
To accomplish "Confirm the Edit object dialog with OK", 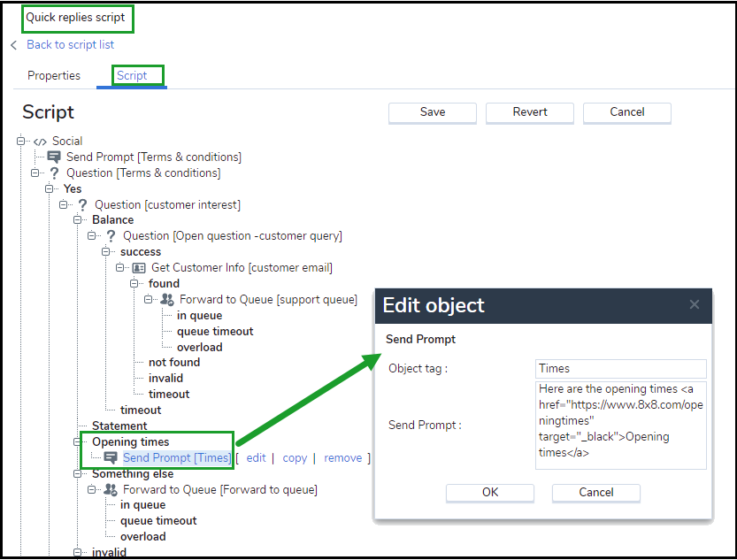I will (x=490, y=493).
